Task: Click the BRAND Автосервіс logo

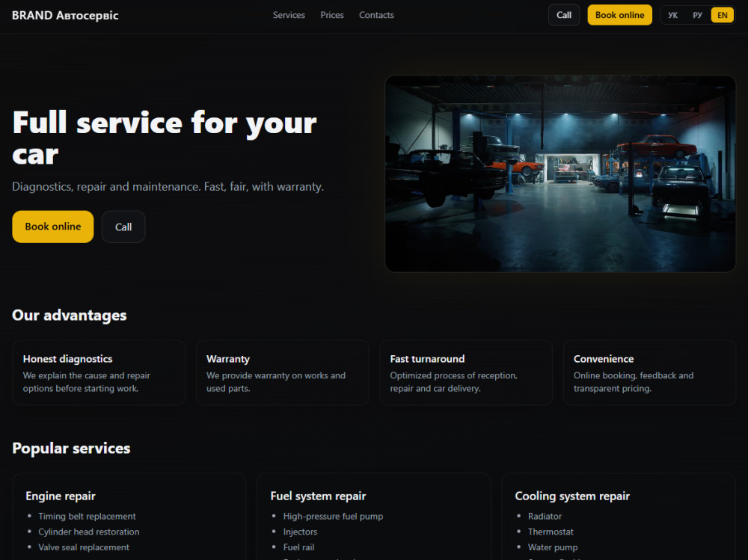Action: (x=65, y=15)
